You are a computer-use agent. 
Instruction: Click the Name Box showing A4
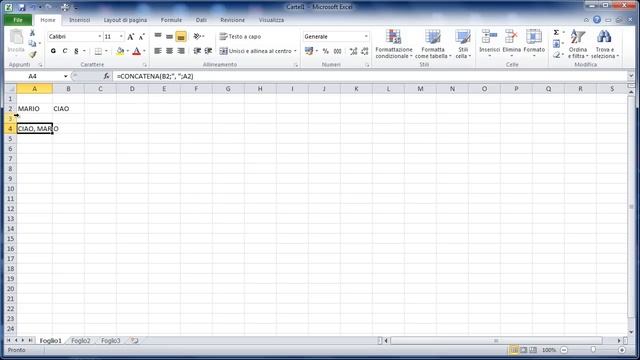pyautogui.click(x=33, y=76)
